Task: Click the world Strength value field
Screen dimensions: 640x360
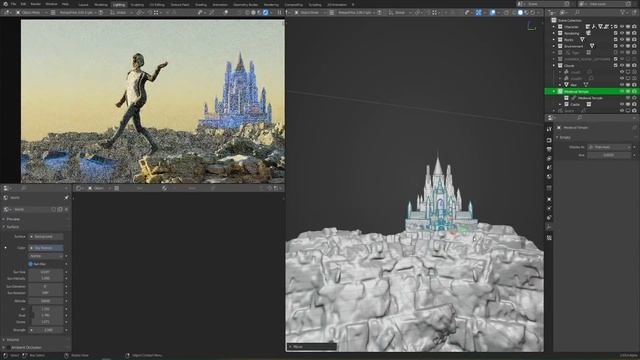Action: 46,330
